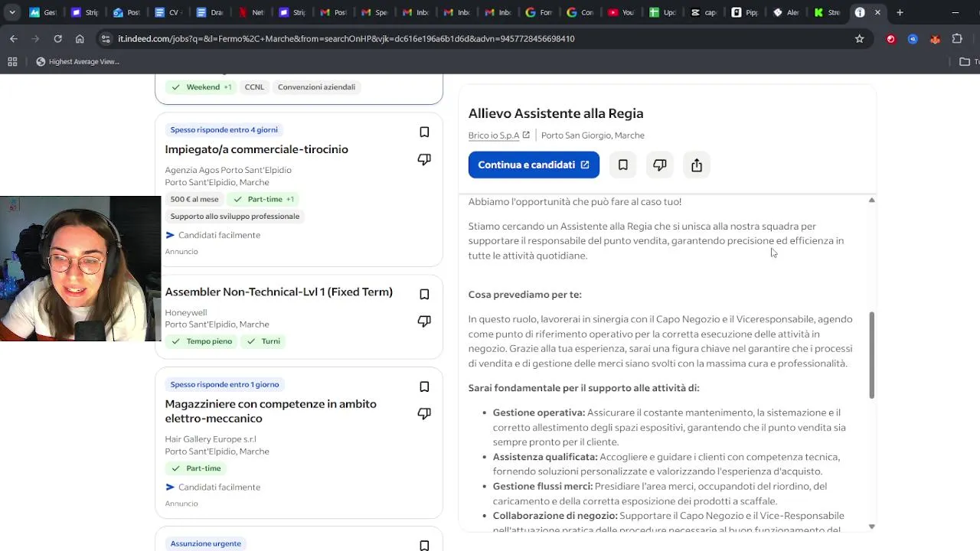Open Magazziniere con competenze in ambito elettro-meccanico
The width and height of the screenshot is (980, 551).
click(x=270, y=411)
